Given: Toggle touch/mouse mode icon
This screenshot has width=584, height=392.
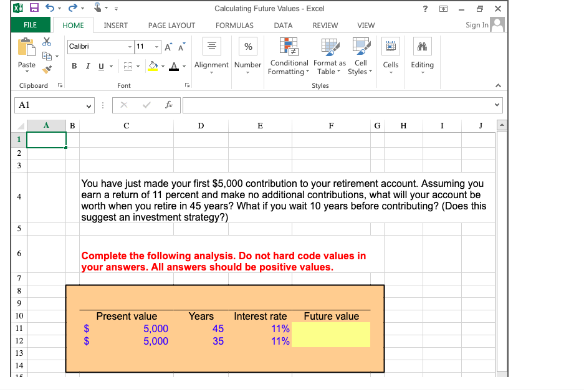Looking at the screenshot, I should (97, 7).
